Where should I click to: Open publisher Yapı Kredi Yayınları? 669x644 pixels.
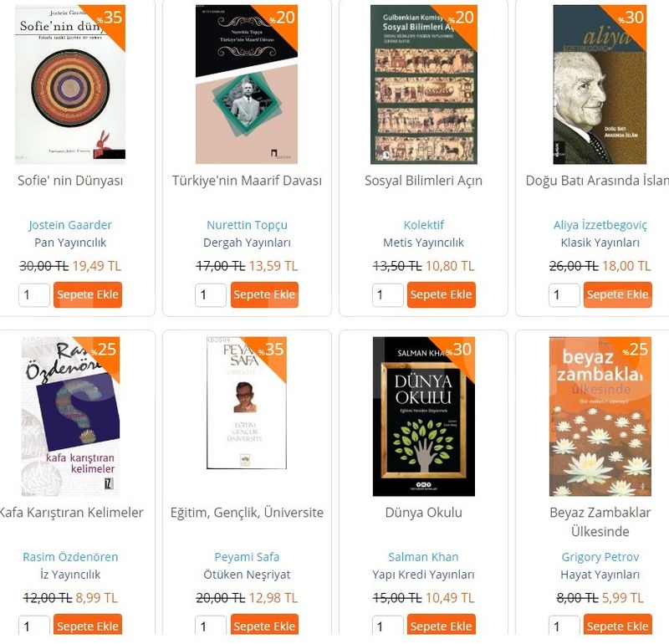(424, 575)
